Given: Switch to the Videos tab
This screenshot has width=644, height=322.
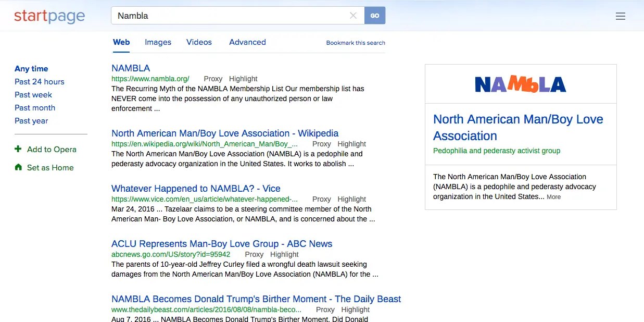Looking at the screenshot, I should 199,42.
